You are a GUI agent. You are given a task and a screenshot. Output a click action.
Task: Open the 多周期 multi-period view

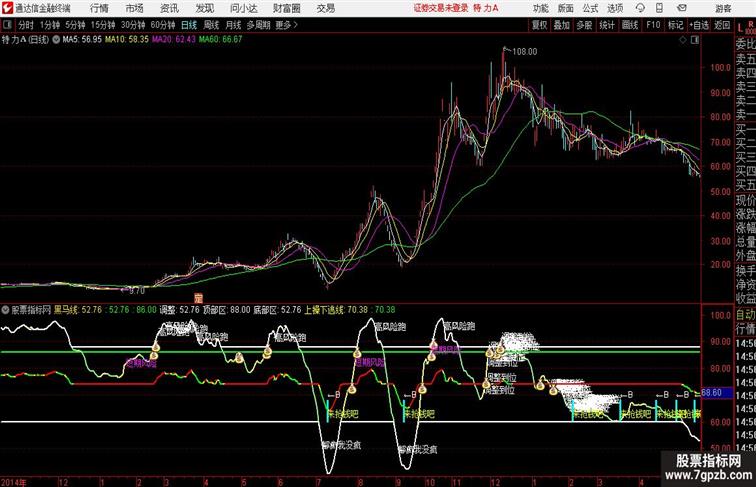[258, 25]
